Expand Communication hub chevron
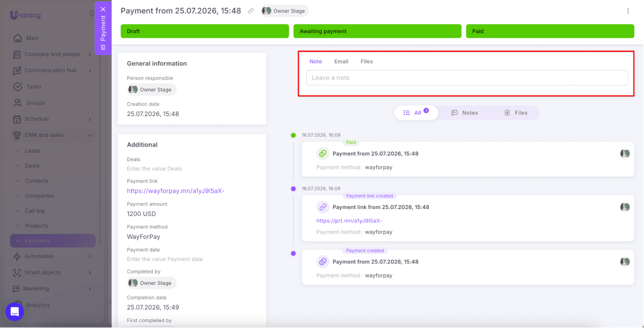The image size is (644, 328). point(90,71)
